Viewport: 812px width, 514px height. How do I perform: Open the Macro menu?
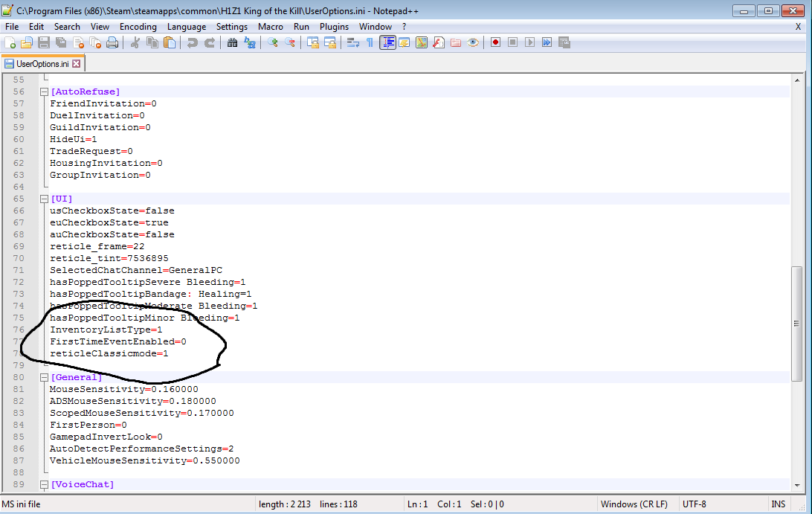pos(271,27)
